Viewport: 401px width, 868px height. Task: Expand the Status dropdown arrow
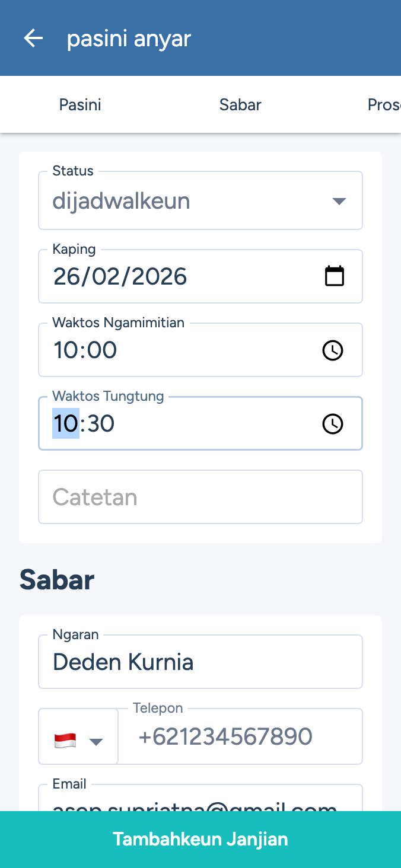339,201
